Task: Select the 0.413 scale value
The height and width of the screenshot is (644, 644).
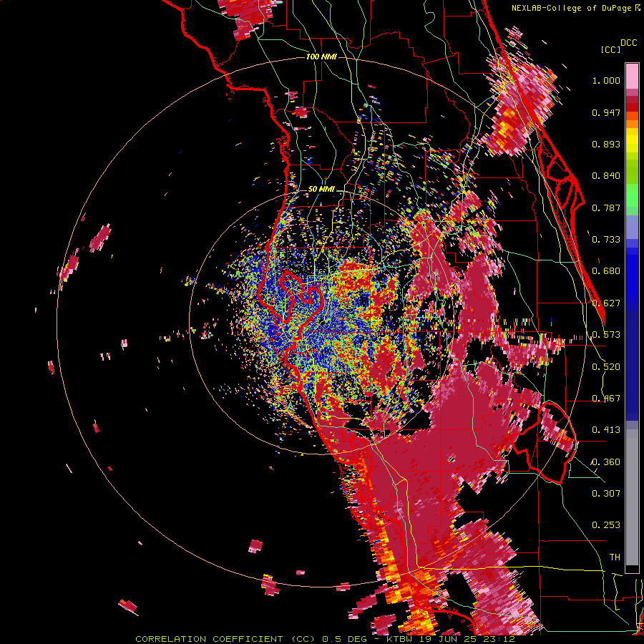Action: pyautogui.click(x=606, y=430)
